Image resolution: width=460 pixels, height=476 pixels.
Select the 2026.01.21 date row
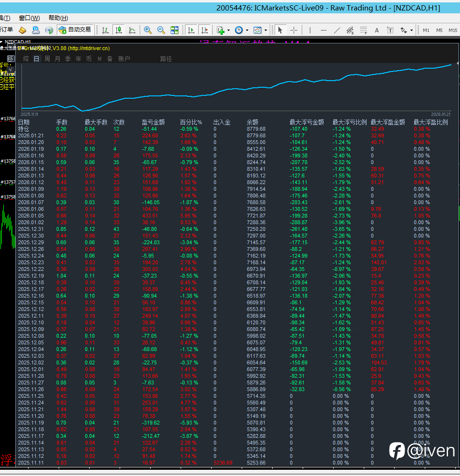(x=31, y=135)
